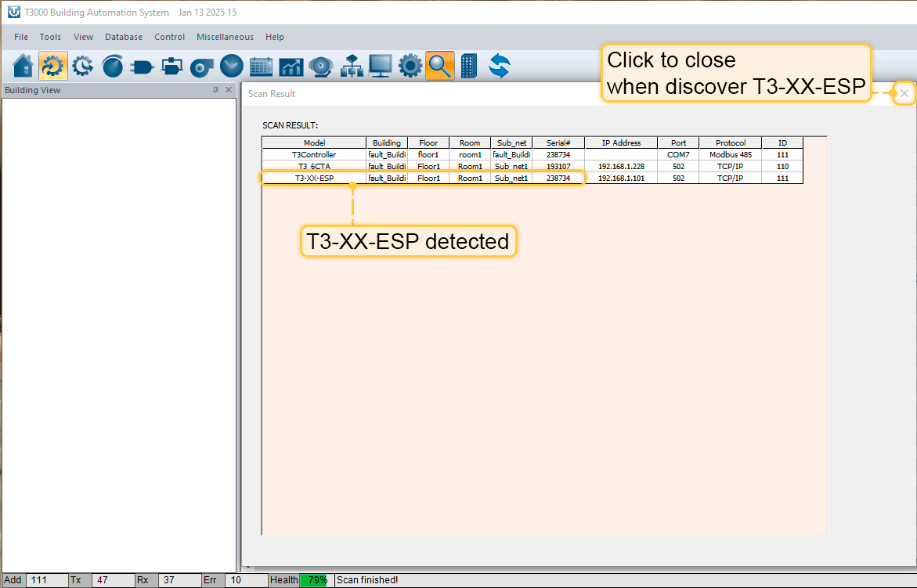Click the monitor screen icon
The height and width of the screenshot is (588, 917).
pyautogui.click(x=381, y=67)
